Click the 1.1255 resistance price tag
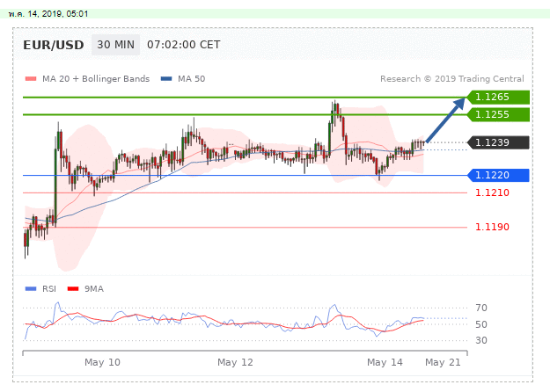The width and height of the screenshot is (550, 392). pyautogui.click(x=498, y=114)
